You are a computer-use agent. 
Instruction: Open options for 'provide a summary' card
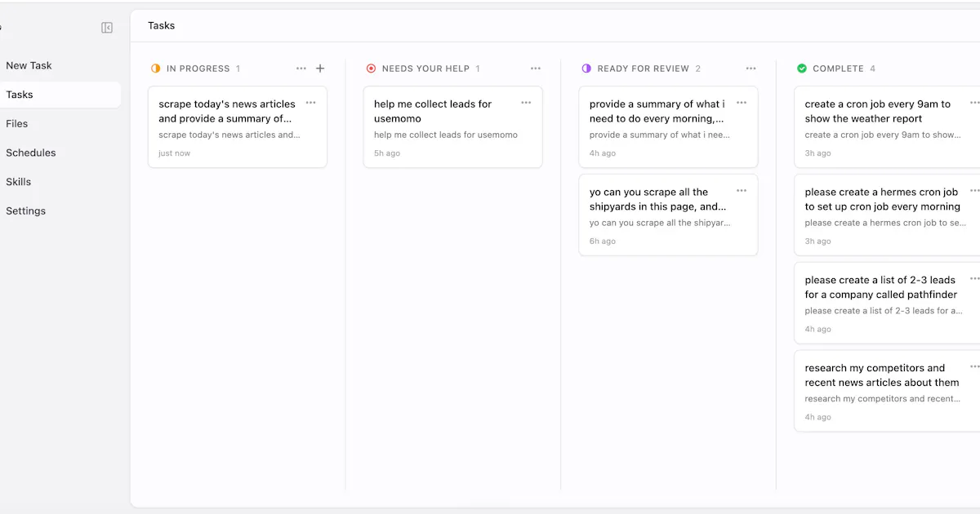click(x=742, y=103)
